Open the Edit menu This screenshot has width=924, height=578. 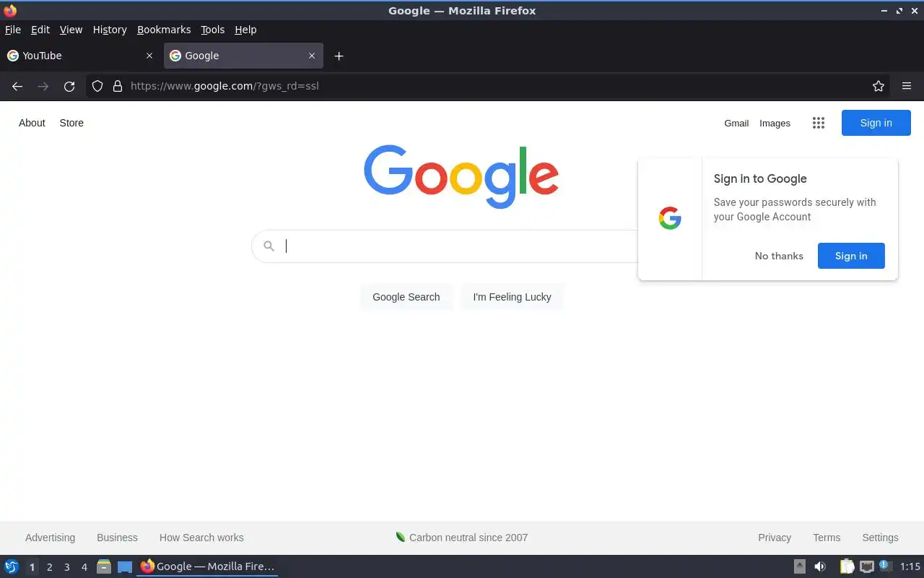(x=40, y=30)
